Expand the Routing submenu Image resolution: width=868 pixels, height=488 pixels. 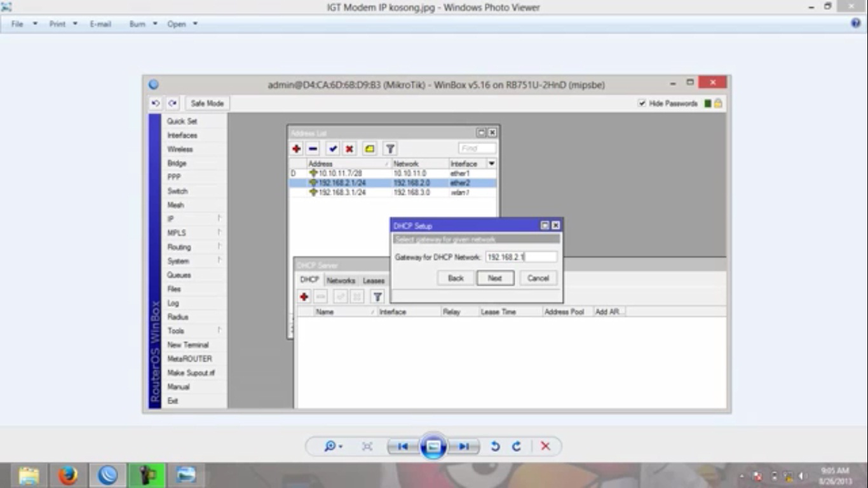click(194, 247)
